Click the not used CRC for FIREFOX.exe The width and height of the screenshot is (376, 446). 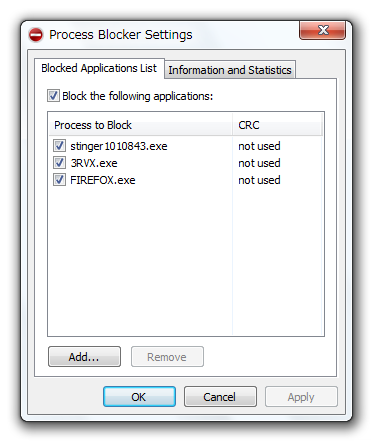point(259,180)
